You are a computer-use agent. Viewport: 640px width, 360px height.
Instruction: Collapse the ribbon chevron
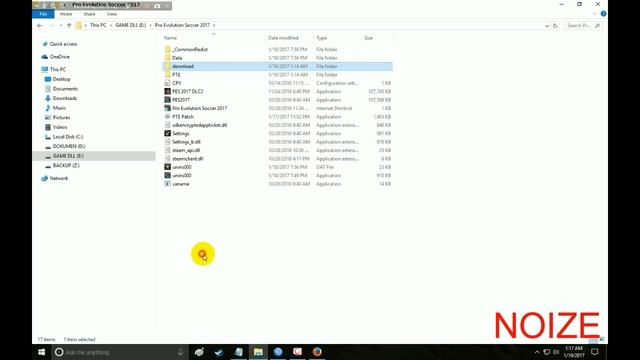point(594,14)
